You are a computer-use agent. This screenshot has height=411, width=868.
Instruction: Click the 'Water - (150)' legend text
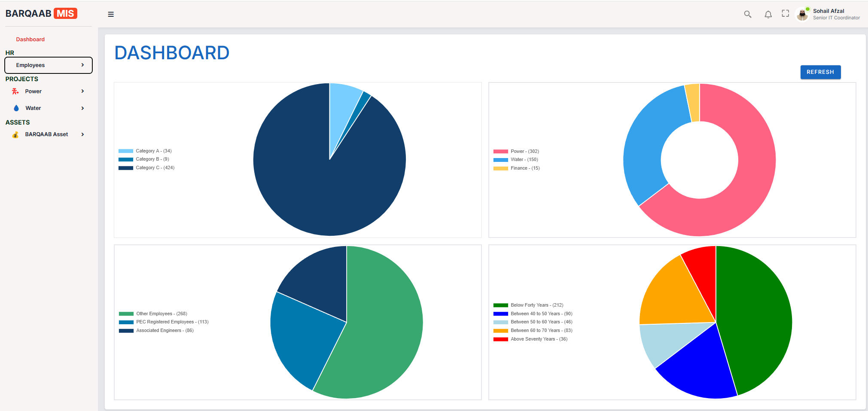click(x=524, y=160)
